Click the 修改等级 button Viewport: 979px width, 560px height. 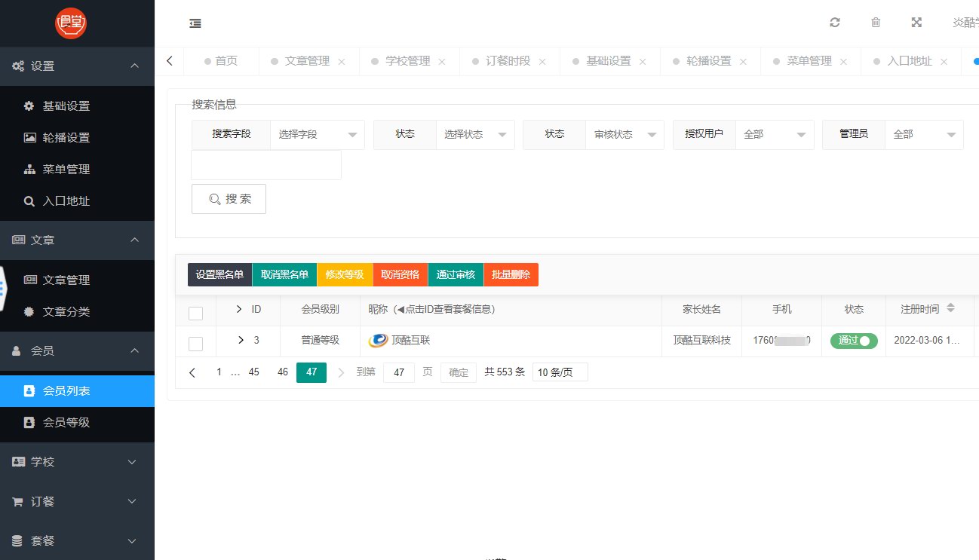pyautogui.click(x=345, y=274)
